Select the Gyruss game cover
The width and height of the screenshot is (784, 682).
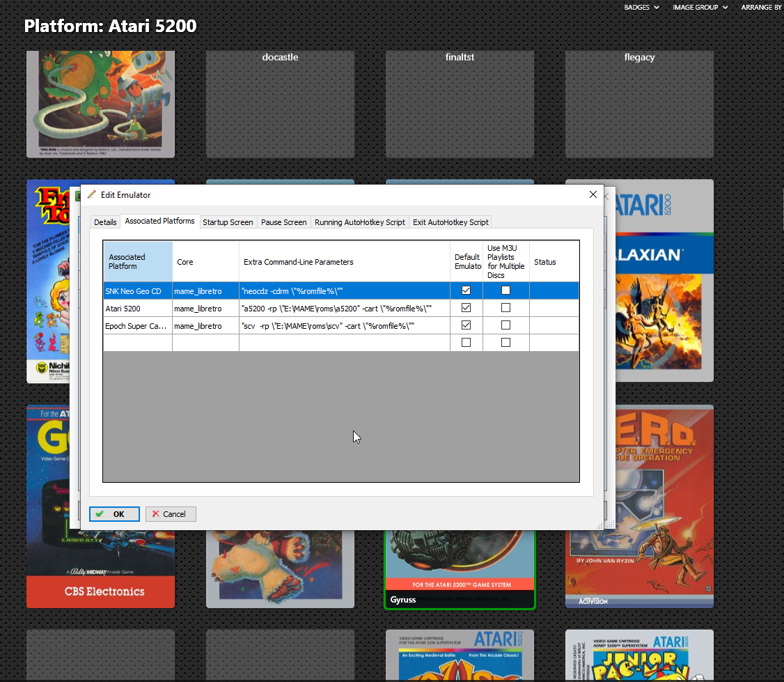[460, 569]
